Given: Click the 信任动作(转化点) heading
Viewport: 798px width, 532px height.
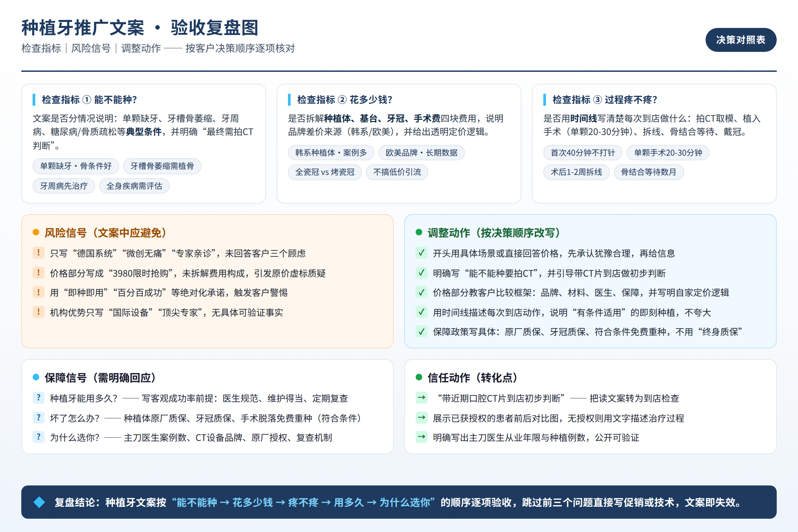Looking at the screenshot, I should coord(472,378).
